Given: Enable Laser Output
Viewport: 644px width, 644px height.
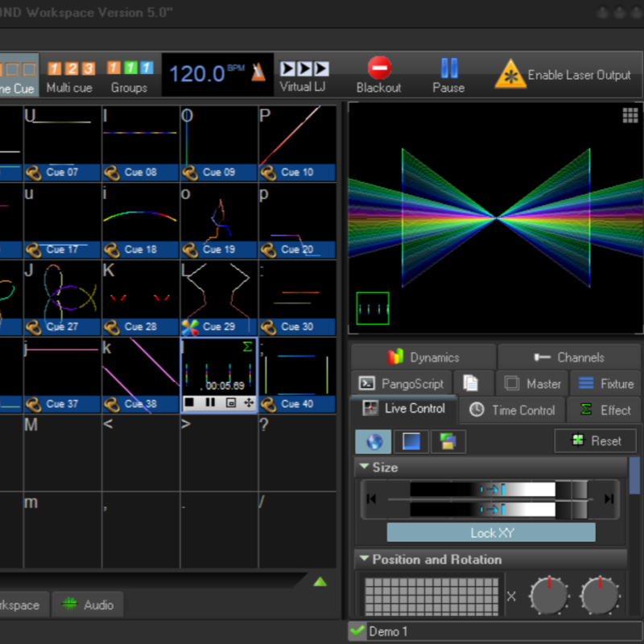Looking at the screenshot, I should coord(563,75).
